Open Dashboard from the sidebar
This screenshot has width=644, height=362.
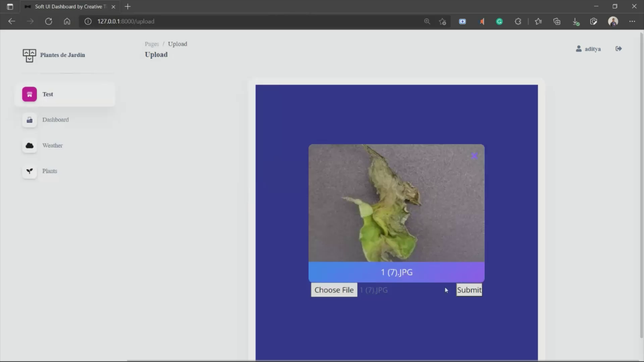coord(55,120)
